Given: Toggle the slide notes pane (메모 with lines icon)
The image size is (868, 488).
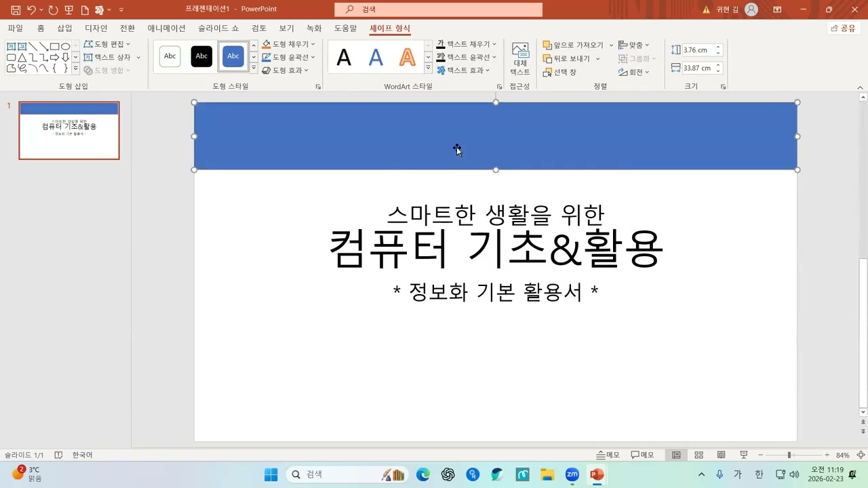Looking at the screenshot, I should coord(608,455).
